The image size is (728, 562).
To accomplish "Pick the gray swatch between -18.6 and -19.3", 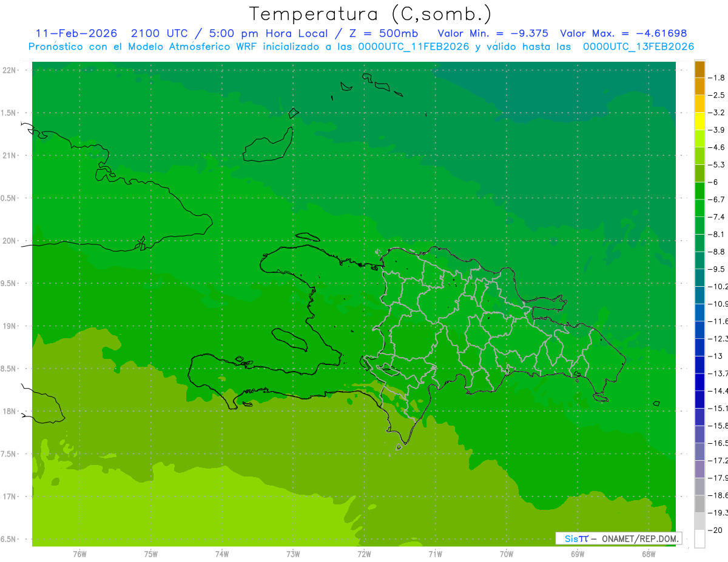I will pos(699,504).
